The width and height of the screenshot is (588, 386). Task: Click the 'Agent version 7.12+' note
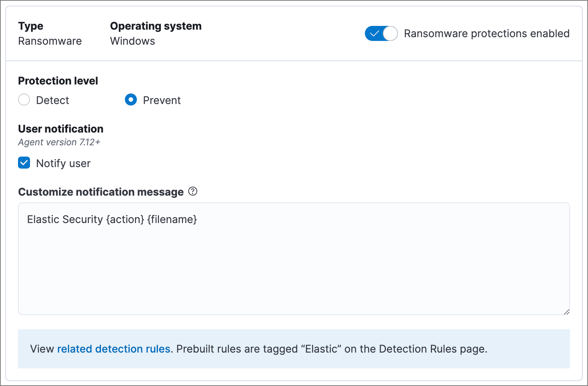[59, 142]
